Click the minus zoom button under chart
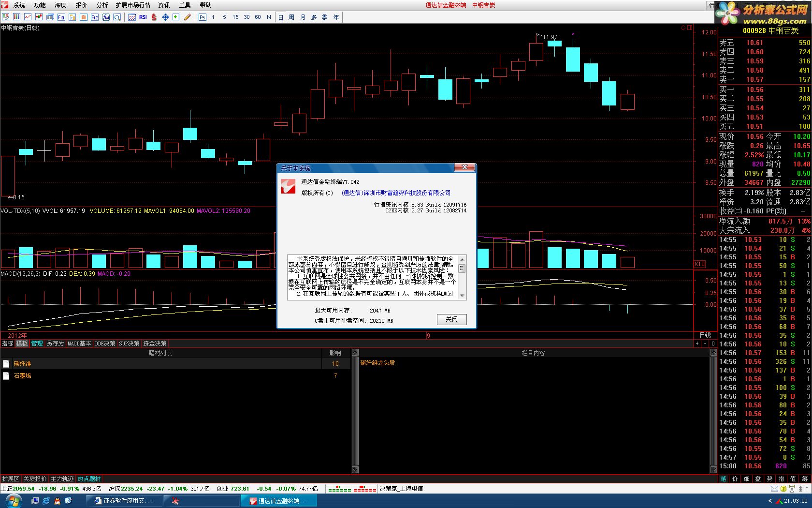This screenshot has height=508, width=812. (x=705, y=344)
